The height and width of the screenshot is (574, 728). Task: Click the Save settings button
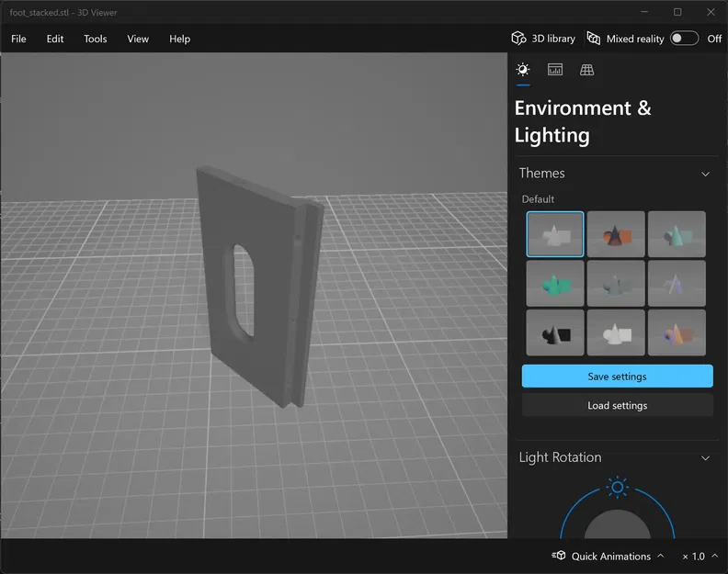point(617,377)
